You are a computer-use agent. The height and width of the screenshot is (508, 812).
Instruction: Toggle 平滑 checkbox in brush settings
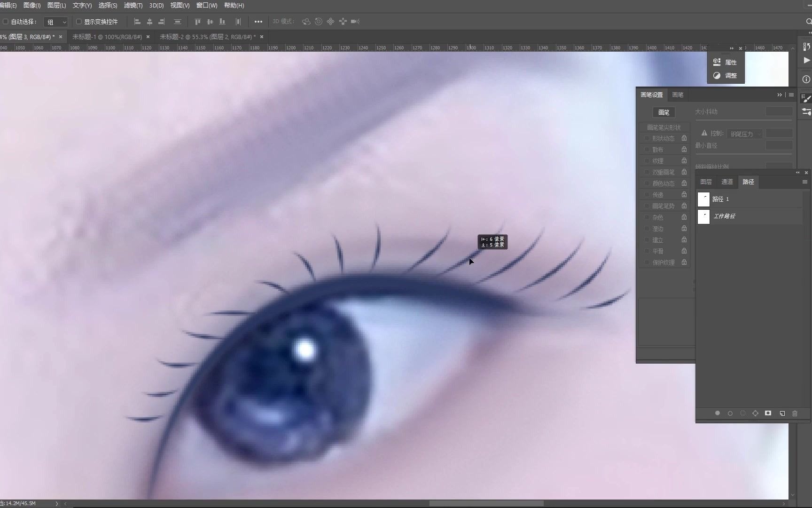(x=647, y=251)
